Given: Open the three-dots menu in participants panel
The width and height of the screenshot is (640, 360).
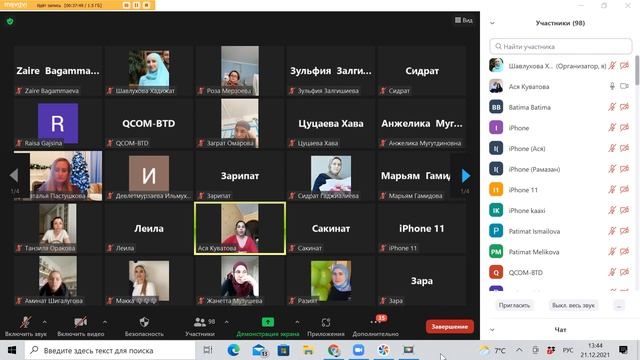Looking at the screenshot, I should pos(619,305).
